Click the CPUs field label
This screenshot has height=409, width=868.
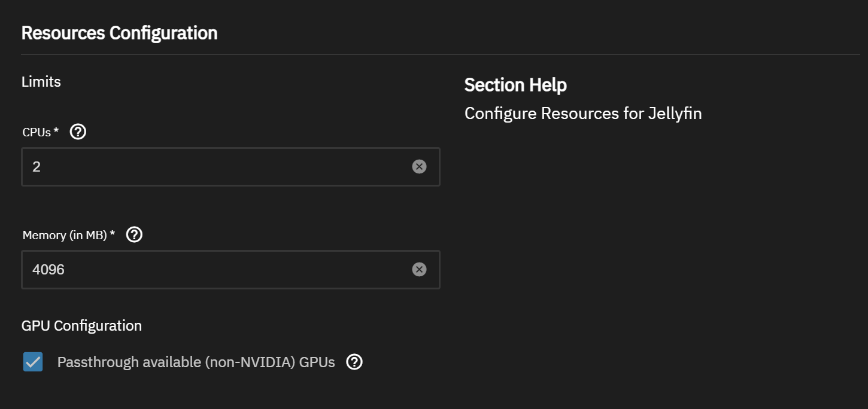coord(37,133)
